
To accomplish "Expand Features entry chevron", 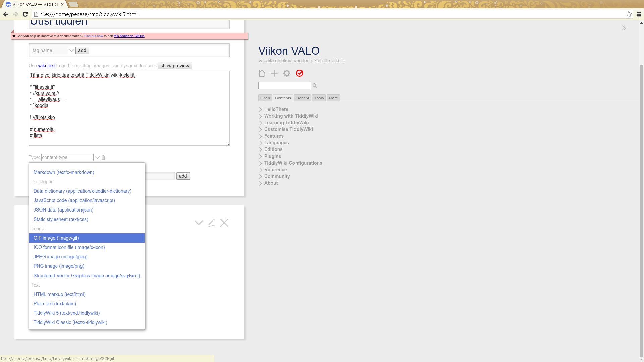I will click(x=261, y=136).
